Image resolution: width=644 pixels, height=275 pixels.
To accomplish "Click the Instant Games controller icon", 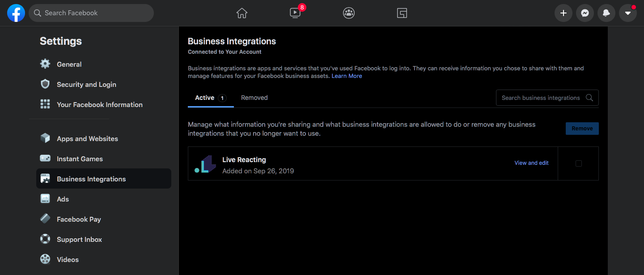I will click(45, 159).
